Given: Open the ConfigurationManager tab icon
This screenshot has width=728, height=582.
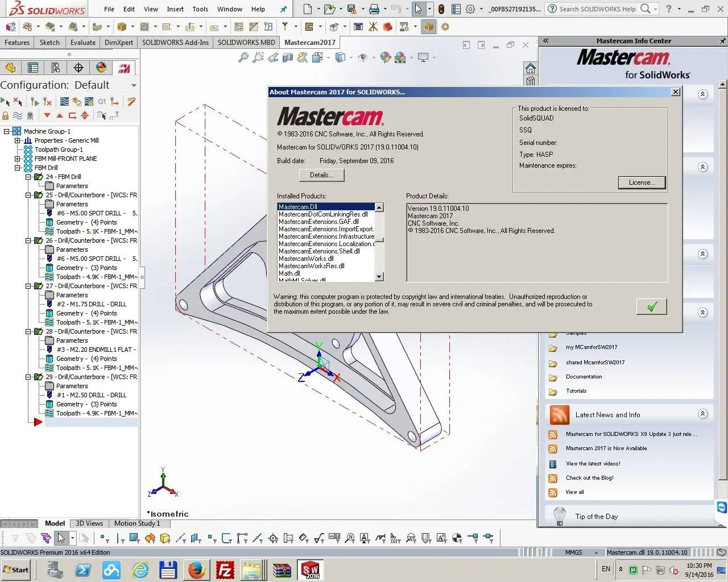Looking at the screenshot, I should pos(56,68).
